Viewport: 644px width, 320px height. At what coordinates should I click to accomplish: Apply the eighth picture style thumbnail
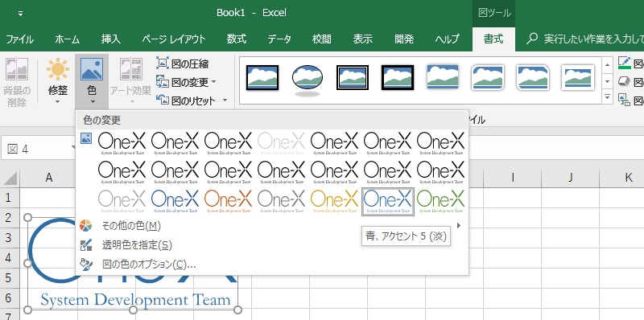click(x=578, y=77)
